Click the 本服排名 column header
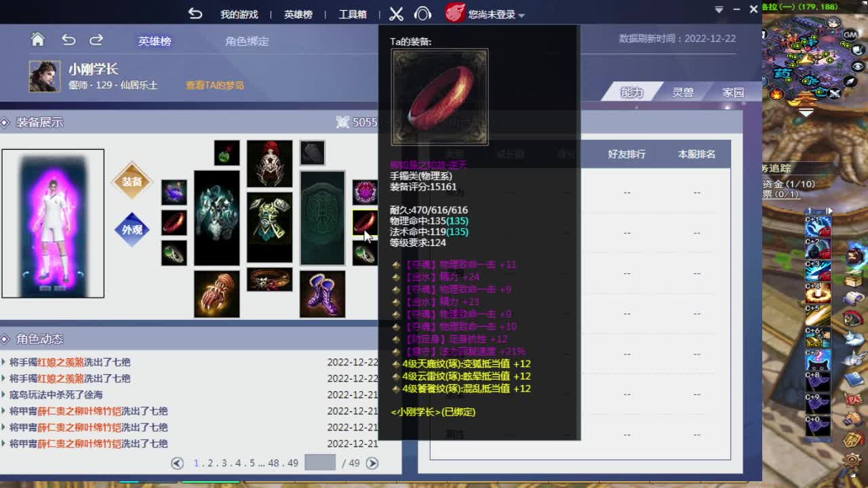This screenshot has height=488, width=868. click(x=696, y=154)
